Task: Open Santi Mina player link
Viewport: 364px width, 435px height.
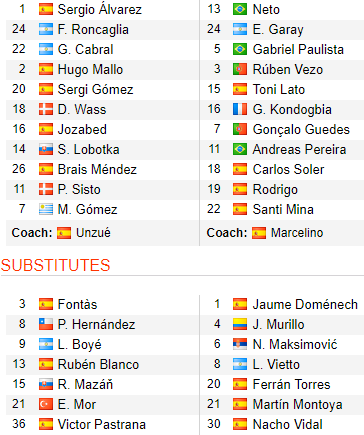Action: (283, 209)
